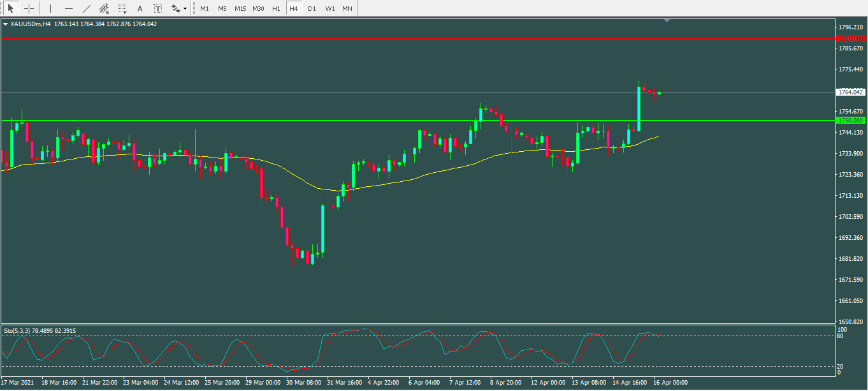Click the chart shift triangle marker
868x391 pixels.
(x=667, y=21)
